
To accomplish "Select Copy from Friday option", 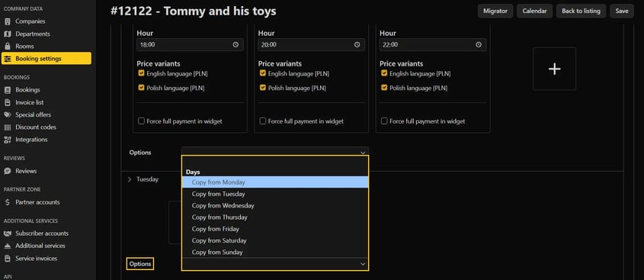I will pyautogui.click(x=275, y=229).
